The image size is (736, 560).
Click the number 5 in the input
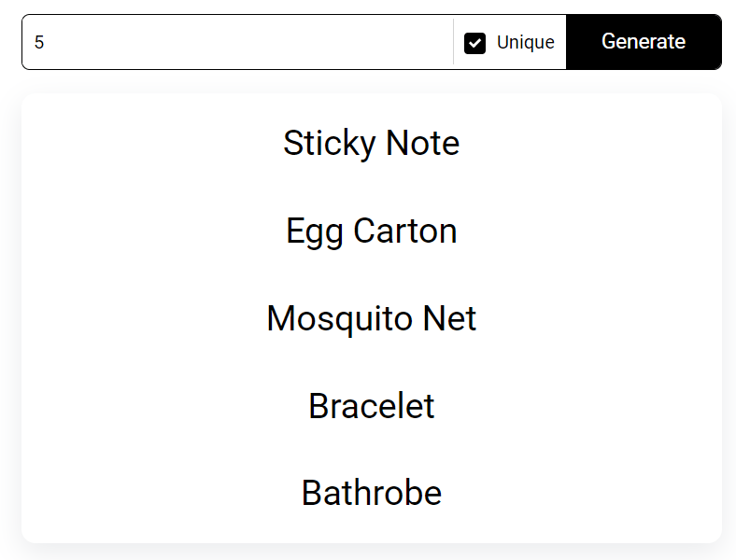point(39,43)
